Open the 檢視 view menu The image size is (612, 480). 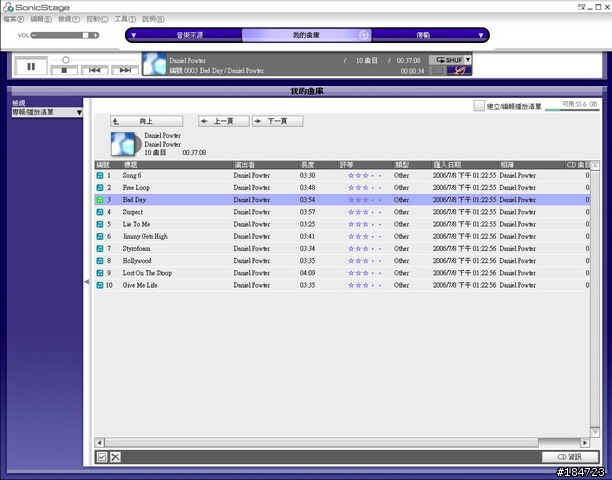pos(69,19)
